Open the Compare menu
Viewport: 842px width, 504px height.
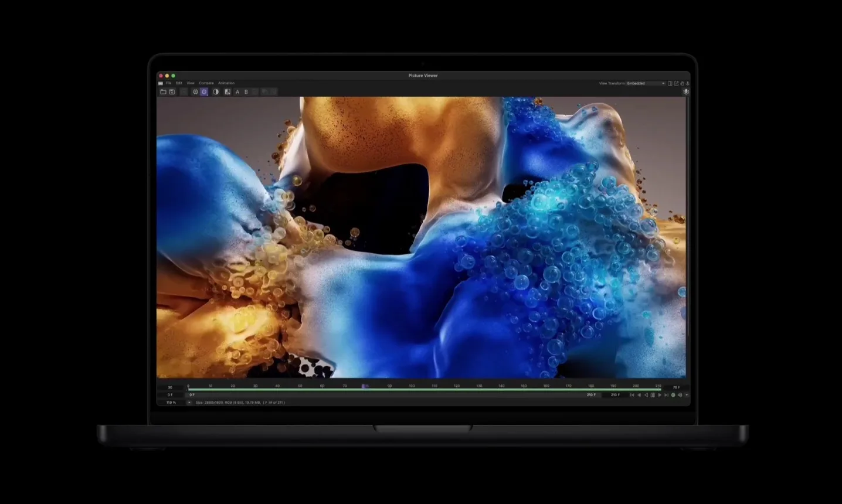pyautogui.click(x=206, y=83)
